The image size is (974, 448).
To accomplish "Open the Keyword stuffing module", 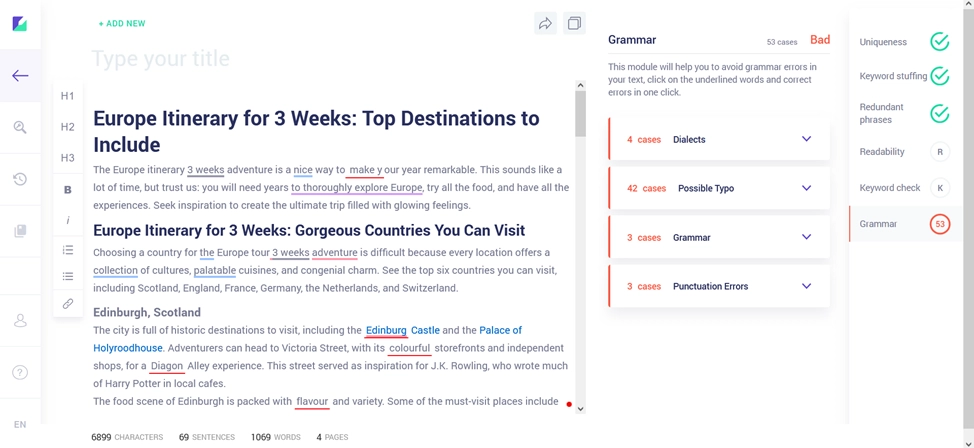I will (x=899, y=76).
